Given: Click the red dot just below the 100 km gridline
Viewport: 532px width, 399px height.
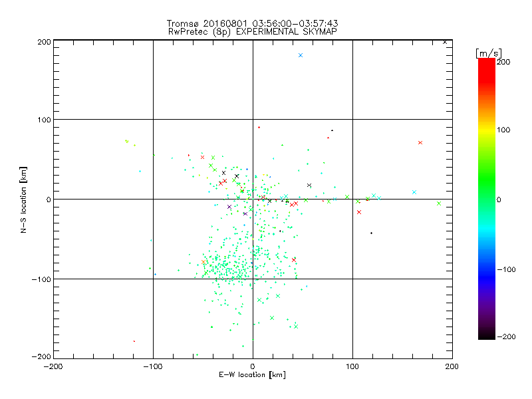Looking at the screenshot, I should [x=259, y=127].
